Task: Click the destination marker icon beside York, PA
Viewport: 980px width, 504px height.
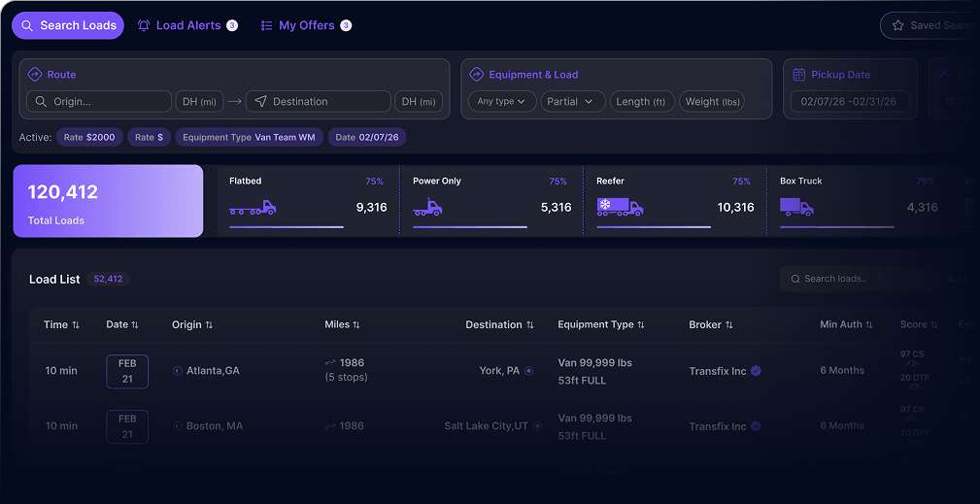Action: (528, 371)
